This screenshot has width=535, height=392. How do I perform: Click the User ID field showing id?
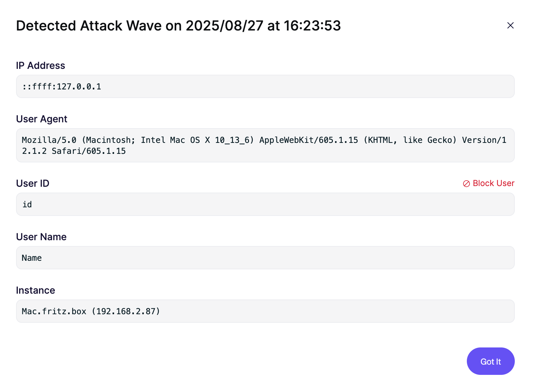(265, 204)
